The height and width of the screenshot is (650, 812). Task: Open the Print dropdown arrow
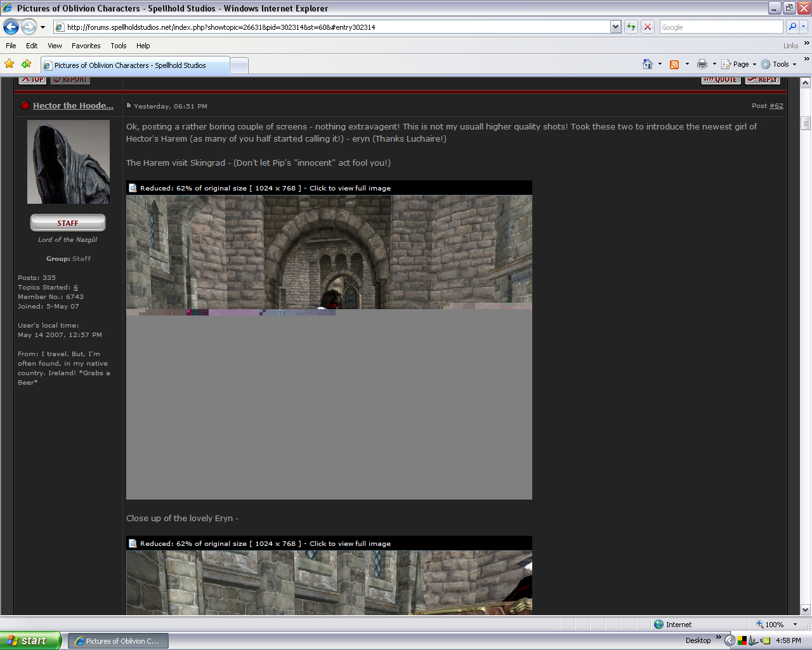click(x=714, y=64)
